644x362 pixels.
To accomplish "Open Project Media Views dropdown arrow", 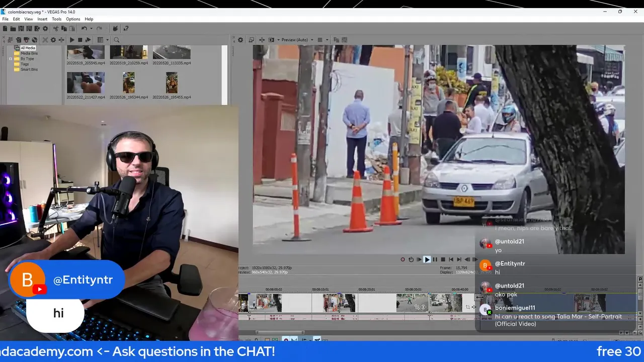I will click(x=107, y=40).
